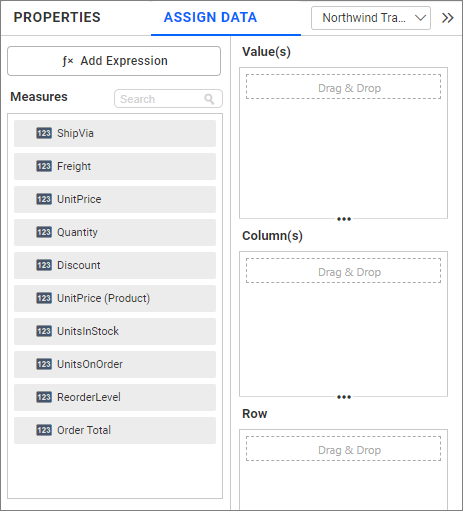Click the numeric icon beside ShipVia

pos(44,133)
